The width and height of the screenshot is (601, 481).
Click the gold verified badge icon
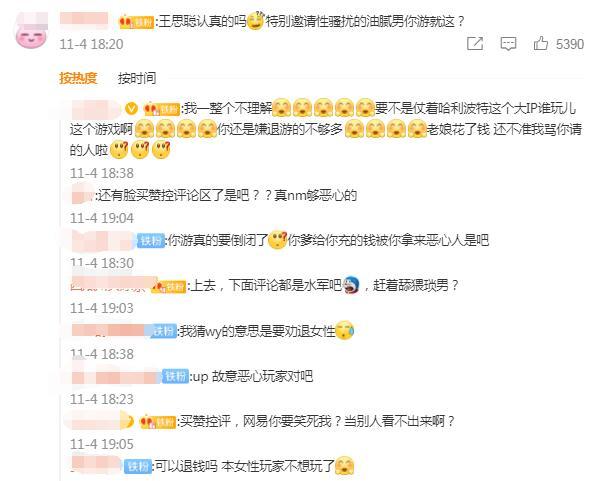pyautogui.click(x=131, y=109)
